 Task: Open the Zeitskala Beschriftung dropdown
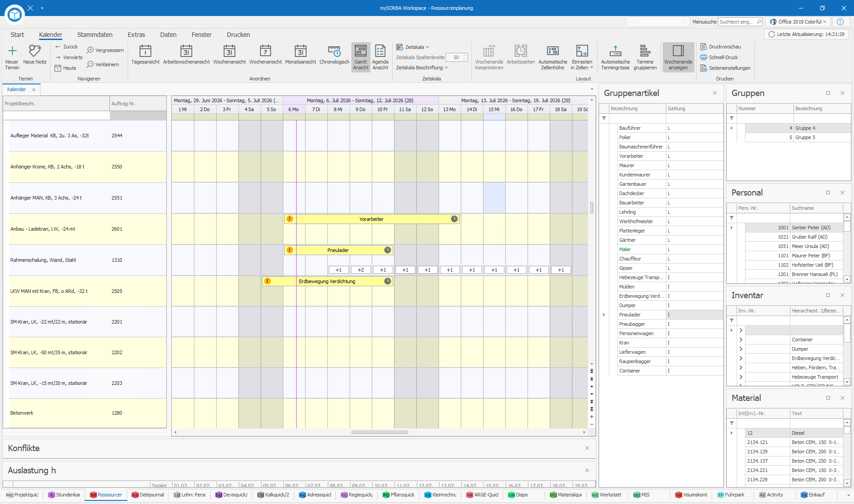[x=422, y=68]
